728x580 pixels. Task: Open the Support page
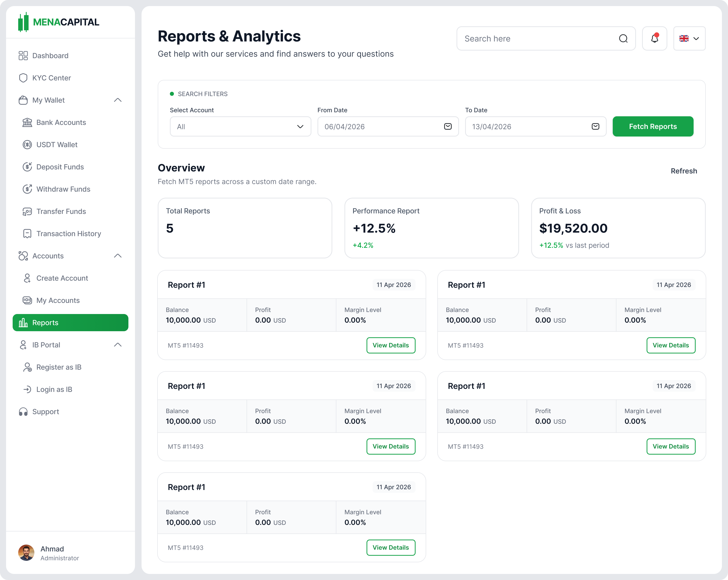click(70, 412)
